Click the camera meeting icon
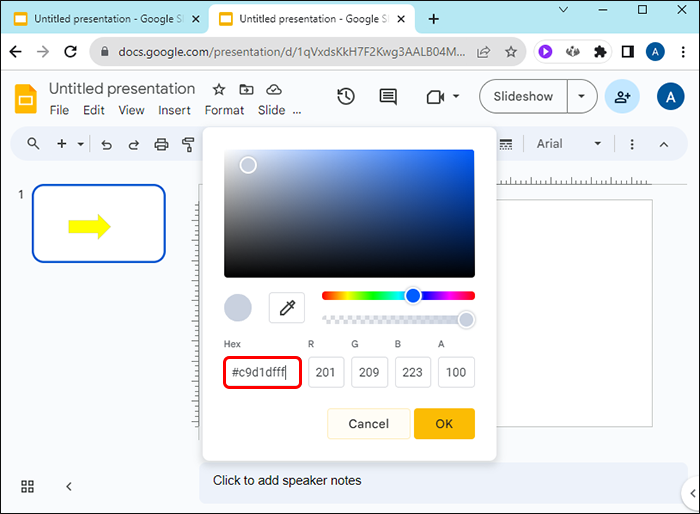This screenshot has width=700, height=514. coord(435,97)
